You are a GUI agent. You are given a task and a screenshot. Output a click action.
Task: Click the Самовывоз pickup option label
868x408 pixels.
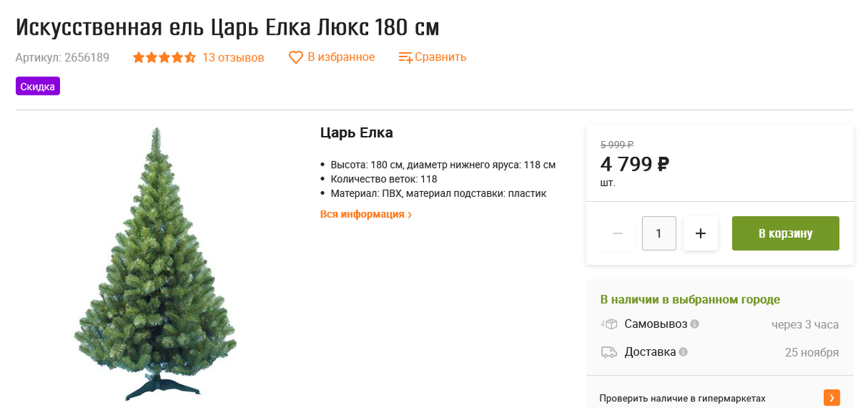(x=655, y=324)
